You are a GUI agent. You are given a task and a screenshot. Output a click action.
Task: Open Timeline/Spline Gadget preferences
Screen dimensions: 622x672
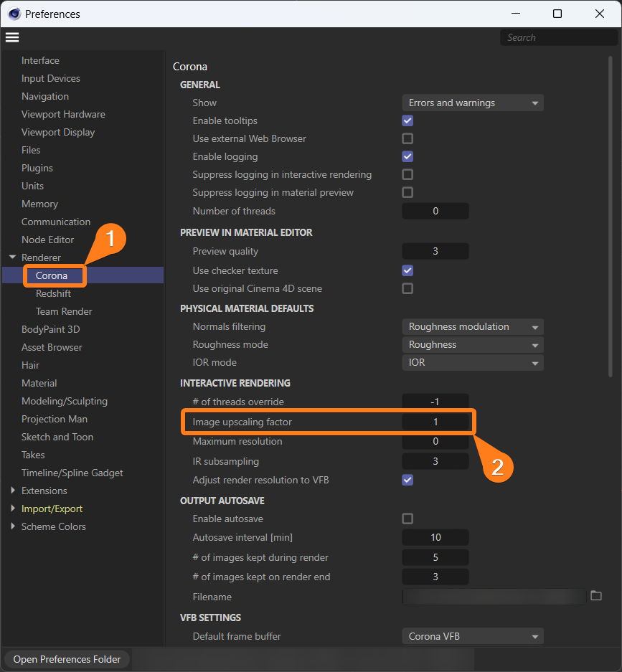tap(72, 473)
